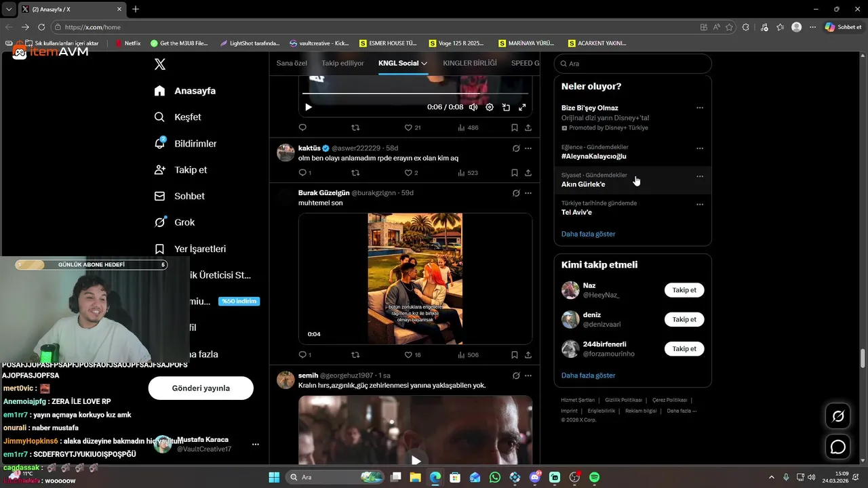The width and height of the screenshot is (868, 488).
Task: Bookmark the kaktüs post
Action: 515,173
